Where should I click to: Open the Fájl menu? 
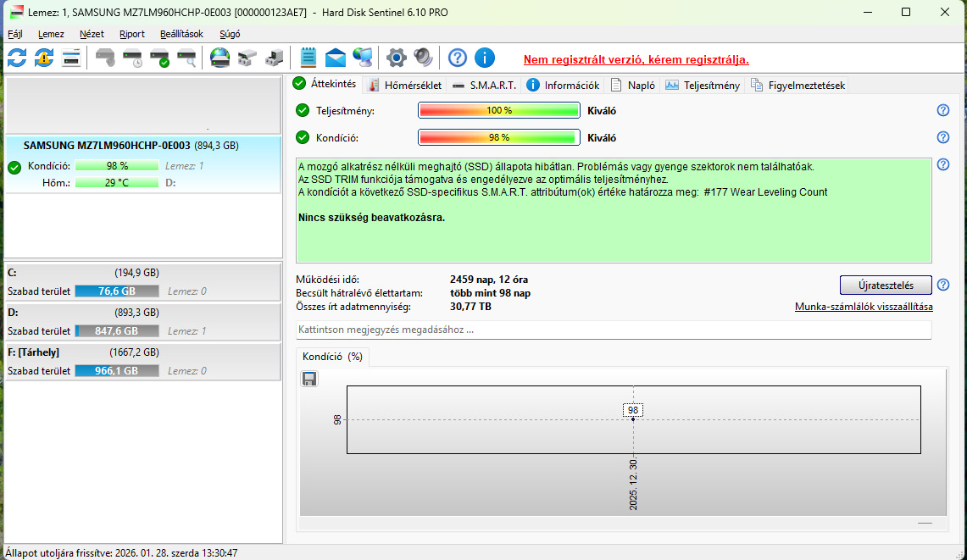(15, 34)
